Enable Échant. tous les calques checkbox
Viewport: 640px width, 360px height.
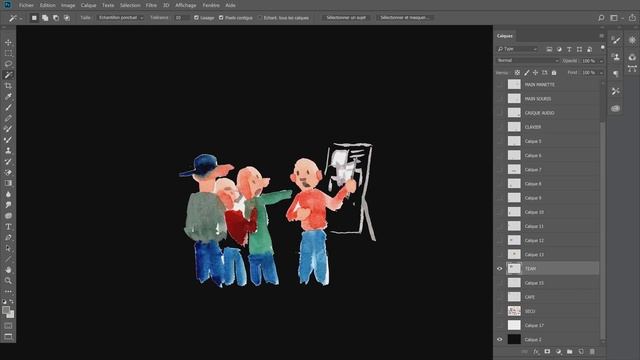tap(260, 18)
